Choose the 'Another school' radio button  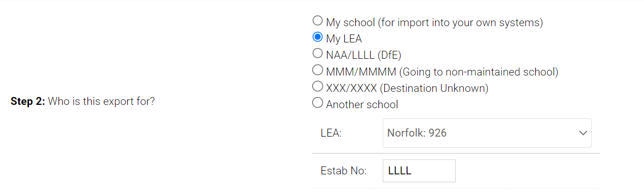click(x=317, y=103)
